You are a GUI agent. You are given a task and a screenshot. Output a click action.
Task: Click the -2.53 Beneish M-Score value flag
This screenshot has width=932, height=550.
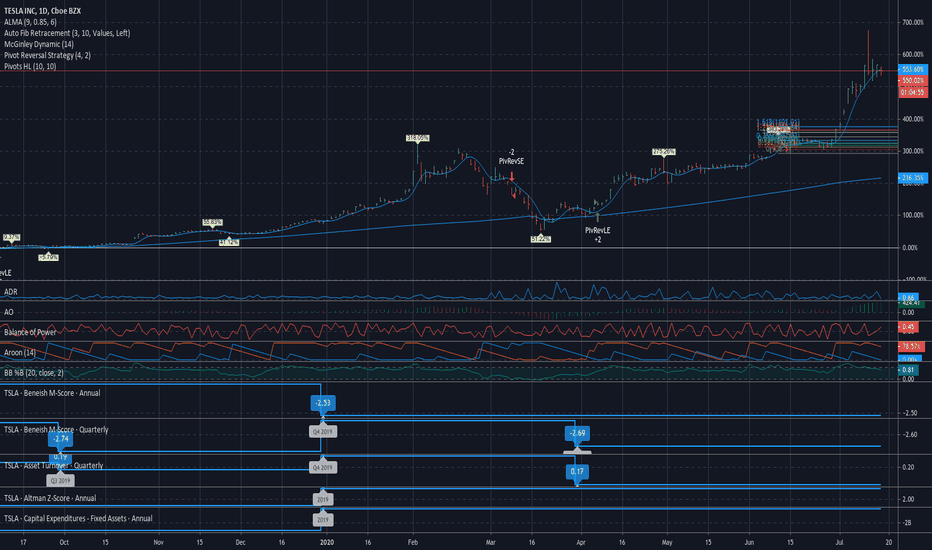[323, 403]
